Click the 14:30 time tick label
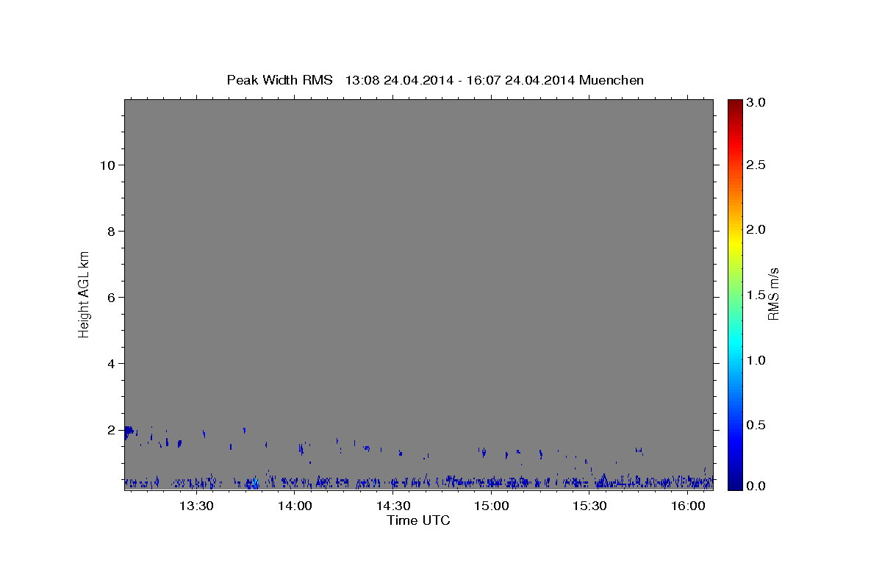Image resolution: width=882 pixels, height=588 pixels. [x=393, y=506]
